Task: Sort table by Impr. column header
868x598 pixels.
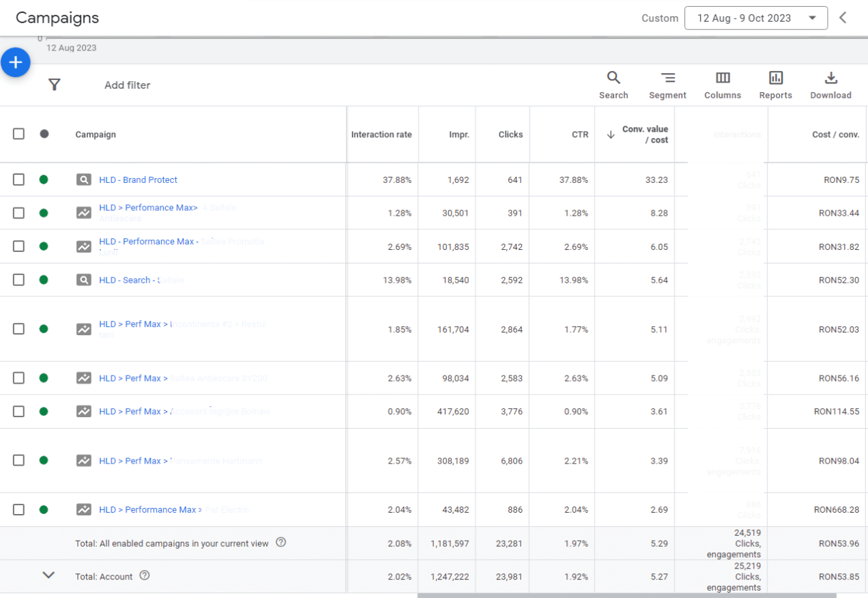Action: tap(459, 134)
